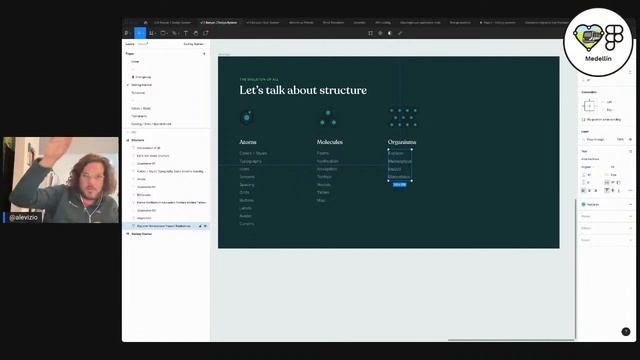Screen dimensions: 640x360
Task: Enable Fix position when scrolling checkbox
Action: (583, 120)
